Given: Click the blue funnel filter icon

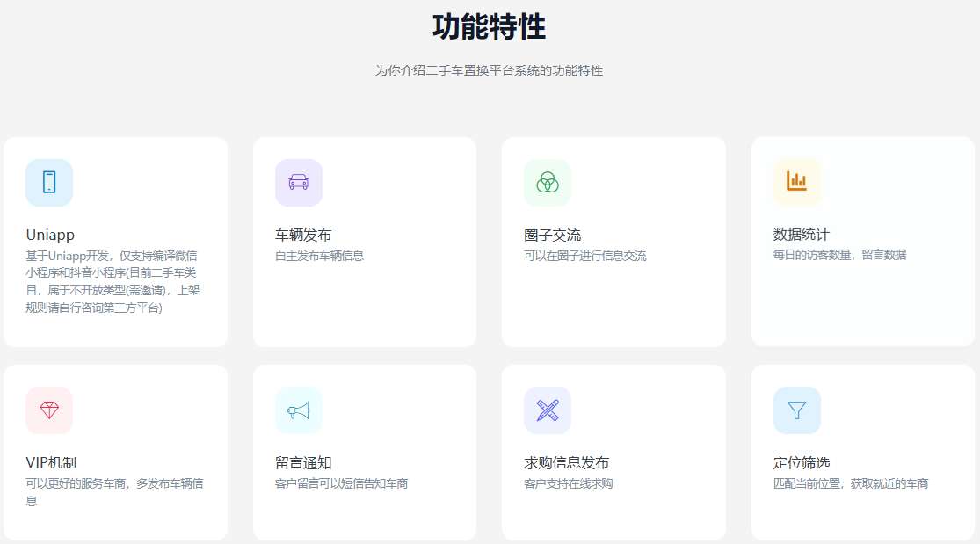Looking at the screenshot, I should tap(796, 410).
